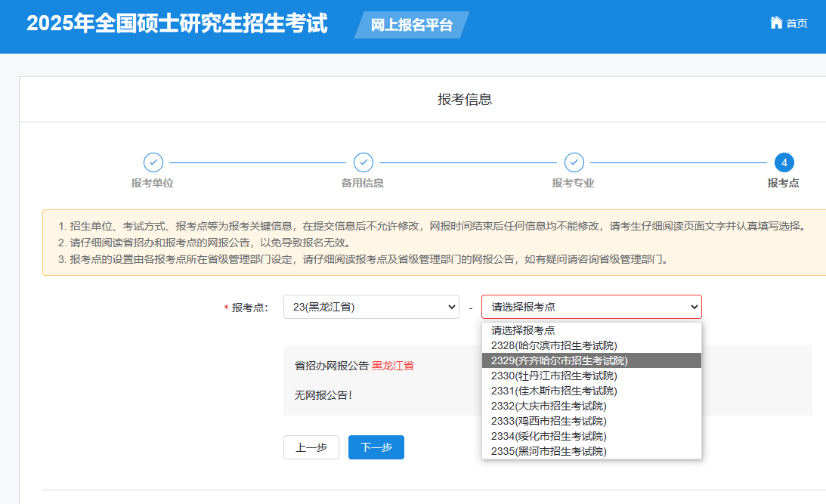Click the completed 报考单位 step checkmark
This screenshot has height=504, width=826.
(153, 162)
